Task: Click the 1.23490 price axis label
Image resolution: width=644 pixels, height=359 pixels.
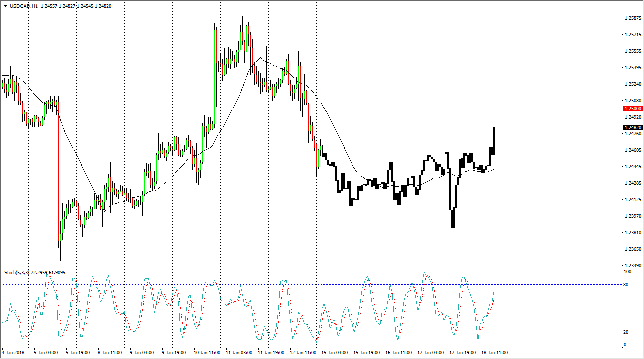Action: (x=632, y=265)
